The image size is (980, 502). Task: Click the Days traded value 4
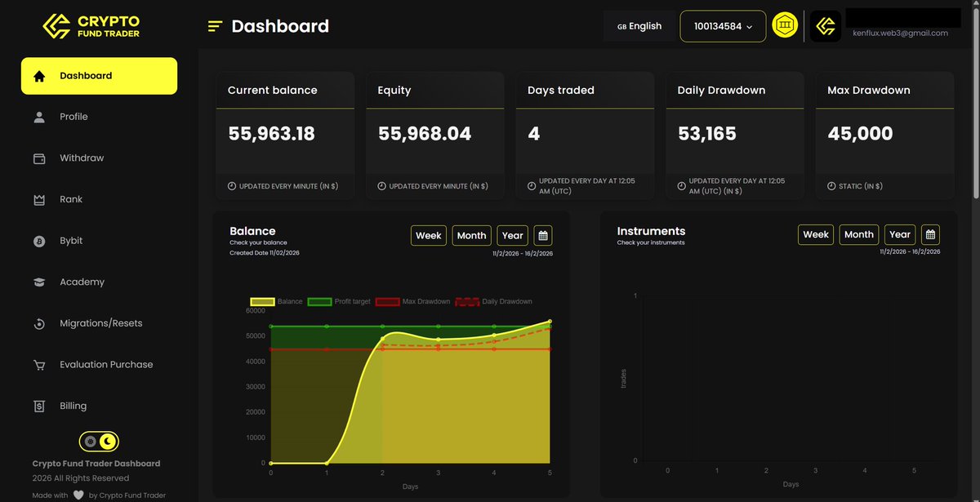click(534, 134)
